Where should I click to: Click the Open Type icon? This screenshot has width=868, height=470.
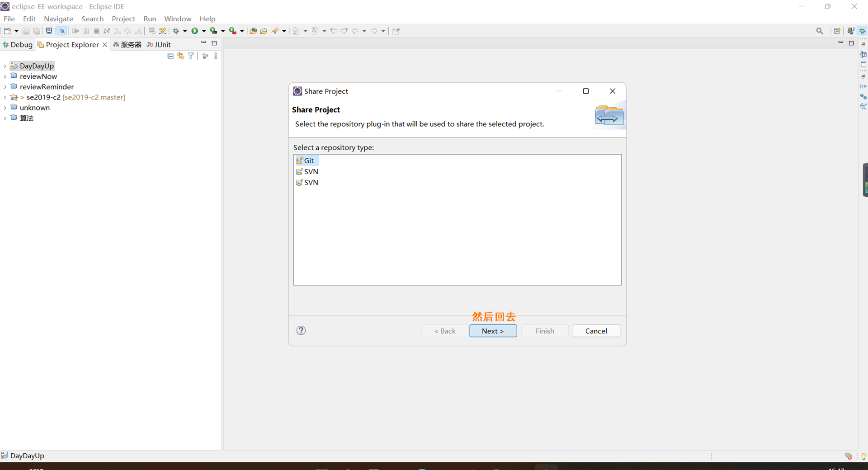253,31
